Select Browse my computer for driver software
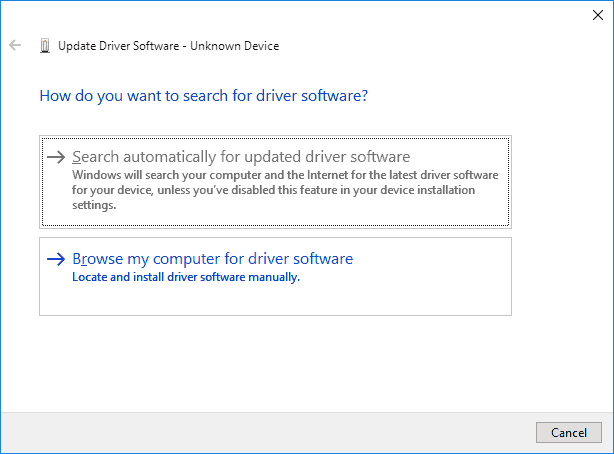The height and width of the screenshot is (454, 614). pyautogui.click(x=212, y=259)
